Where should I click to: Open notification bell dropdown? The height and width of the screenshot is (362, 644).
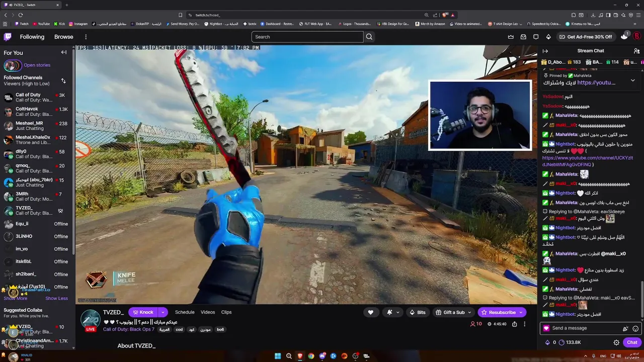[x=392, y=312]
